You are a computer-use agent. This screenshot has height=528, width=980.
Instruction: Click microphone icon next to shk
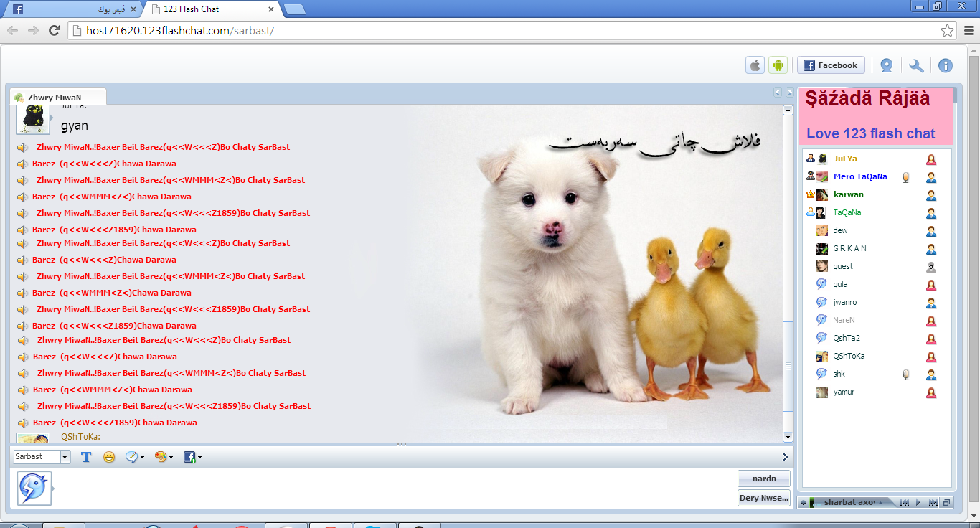[x=906, y=374]
